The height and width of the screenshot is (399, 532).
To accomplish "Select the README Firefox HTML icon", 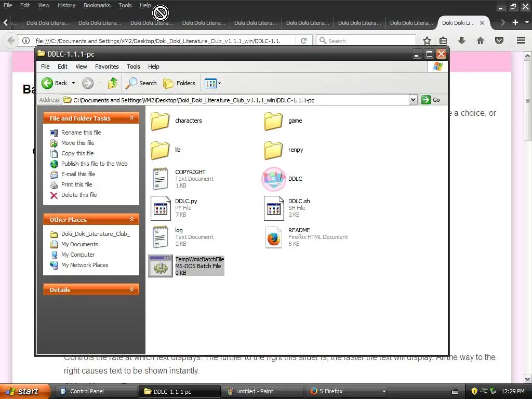I will click(x=273, y=237).
